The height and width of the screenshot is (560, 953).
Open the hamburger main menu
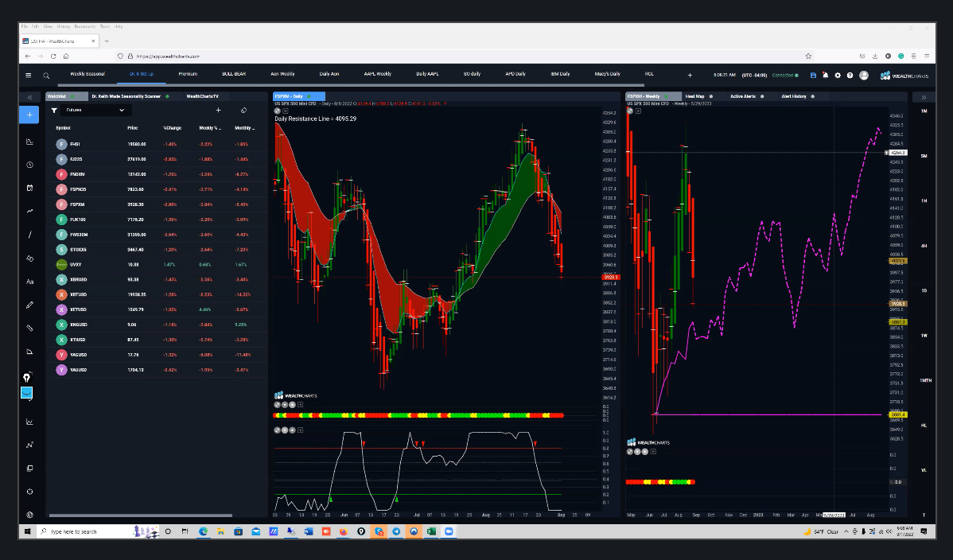(x=28, y=76)
